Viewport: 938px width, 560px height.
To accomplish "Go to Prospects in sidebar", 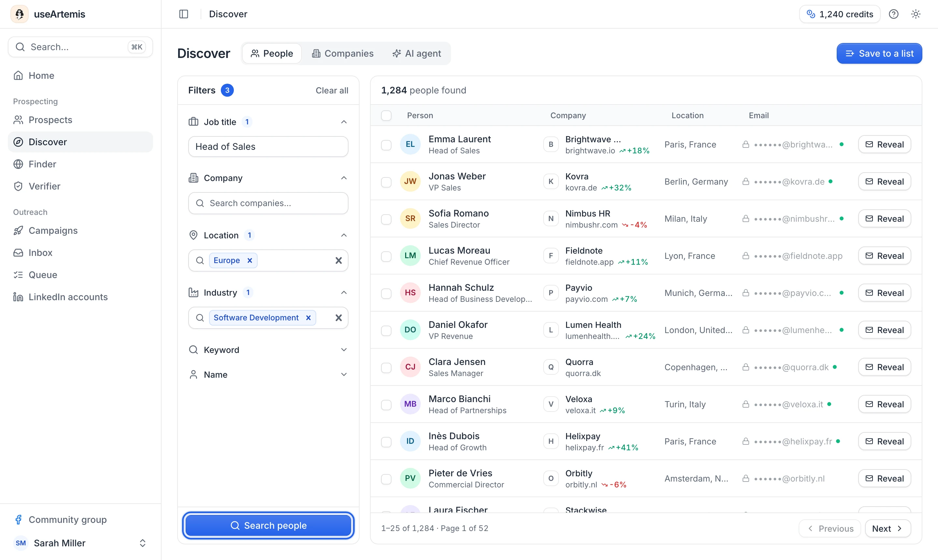I will coord(80,119).
